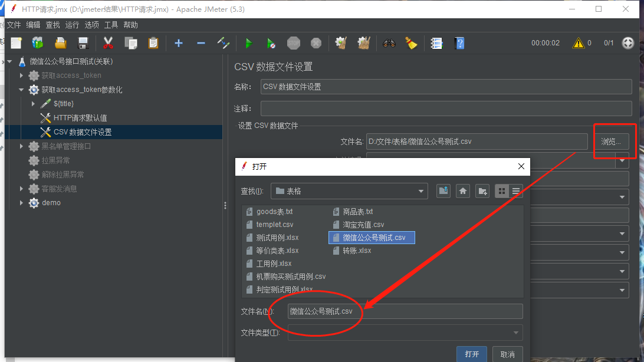The image size is (644, 362).
Task: Open the 查找 folder dropdown showing 表格
Action: coord(349,191)
